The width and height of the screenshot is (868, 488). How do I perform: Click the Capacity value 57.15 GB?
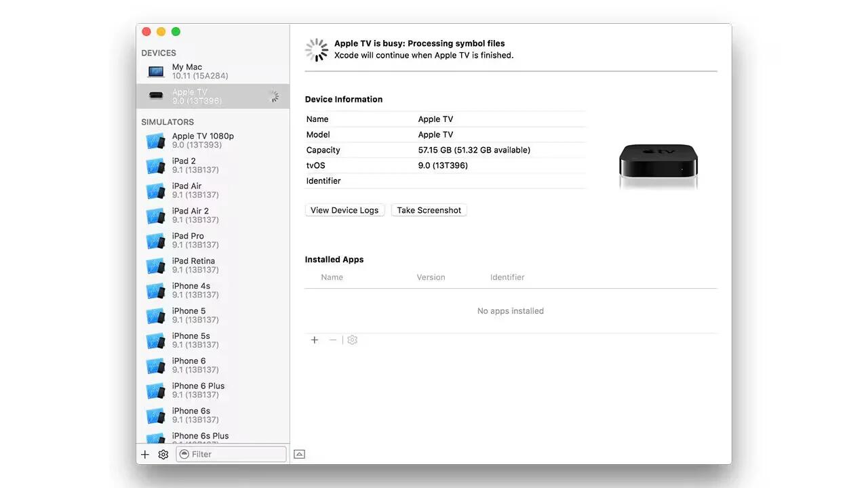(475, 150)
